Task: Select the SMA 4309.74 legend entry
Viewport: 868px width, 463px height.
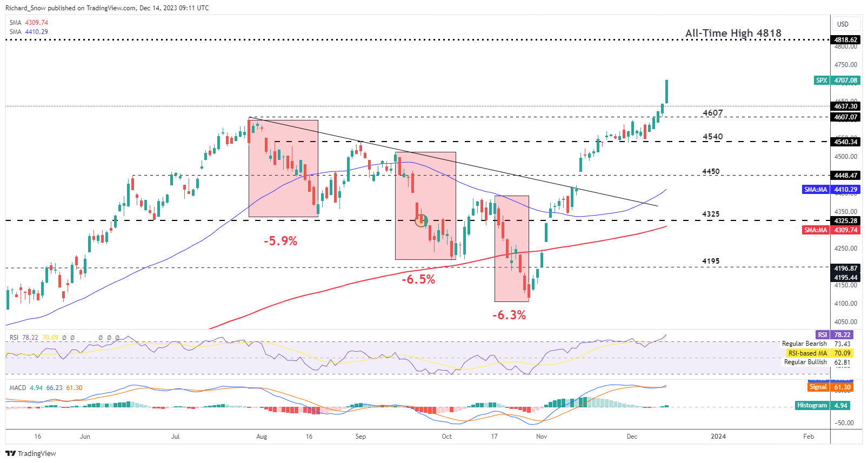Action: coord(29,23)
